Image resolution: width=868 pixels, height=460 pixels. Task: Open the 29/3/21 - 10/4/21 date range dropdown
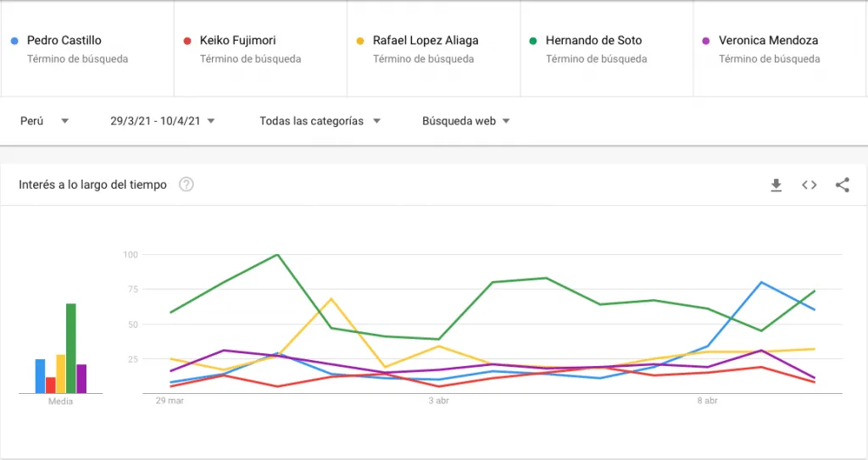pos(162,120)
